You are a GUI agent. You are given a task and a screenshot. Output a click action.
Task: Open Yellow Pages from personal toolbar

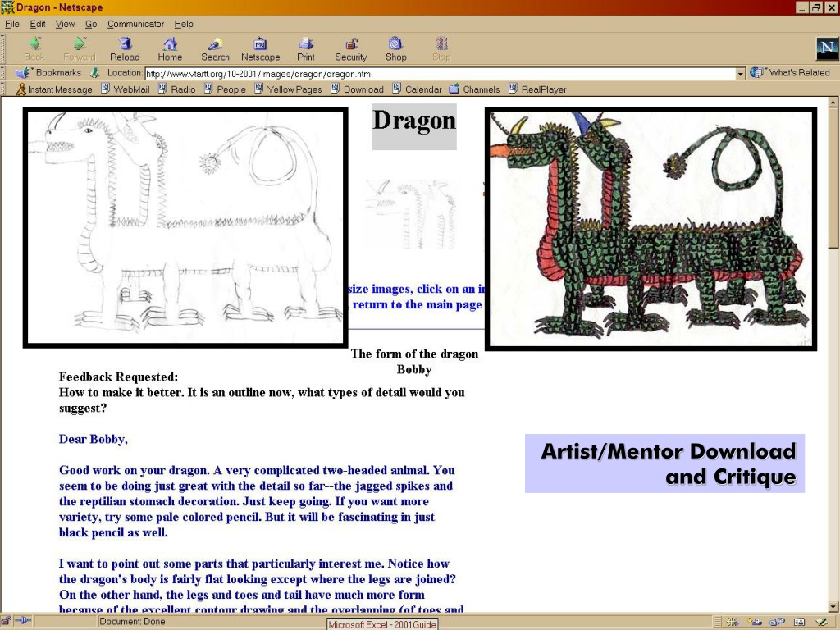(x=288, y=89)
